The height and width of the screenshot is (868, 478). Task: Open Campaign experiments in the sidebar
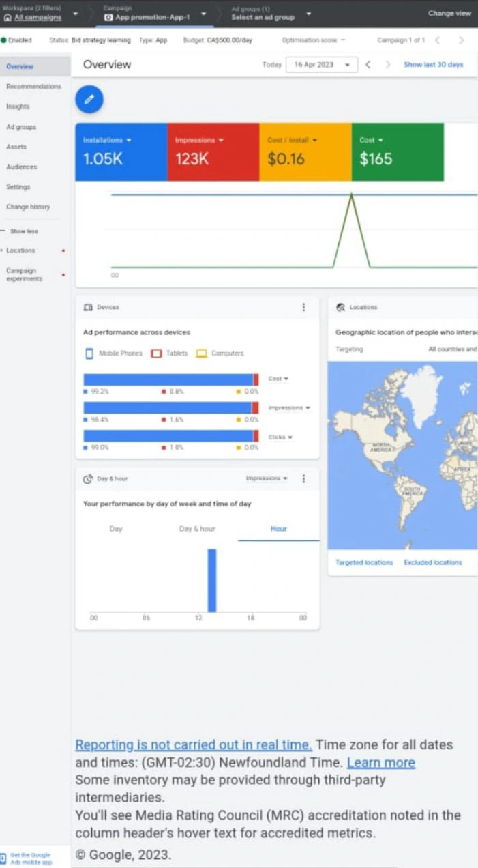[24, 274]
